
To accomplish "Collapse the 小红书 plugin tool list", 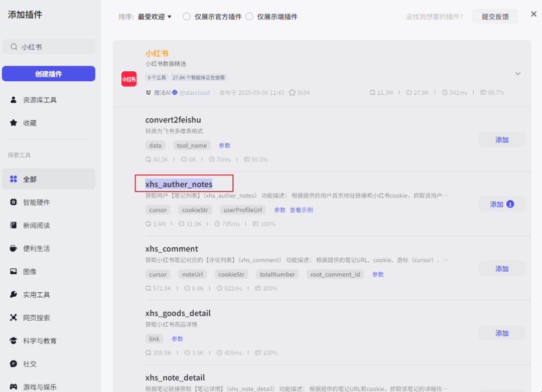I will tap(518, 74).
